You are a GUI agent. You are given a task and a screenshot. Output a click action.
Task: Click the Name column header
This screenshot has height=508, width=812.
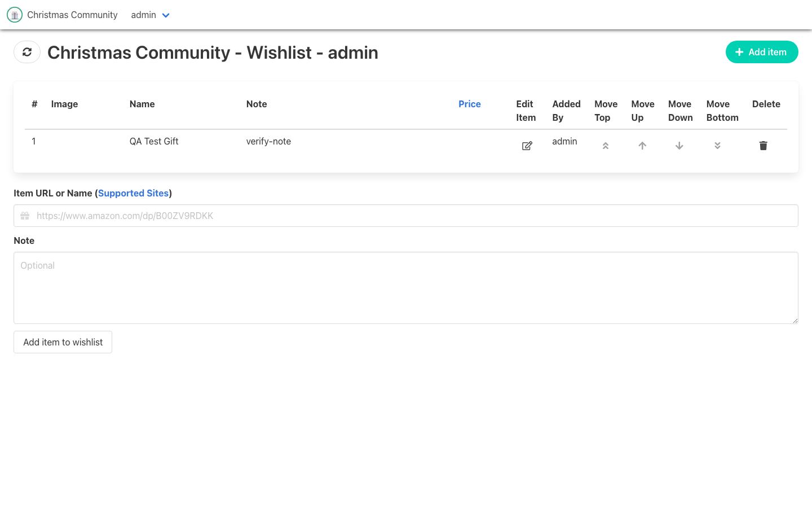pyautogui.click(x=142, y=104)
